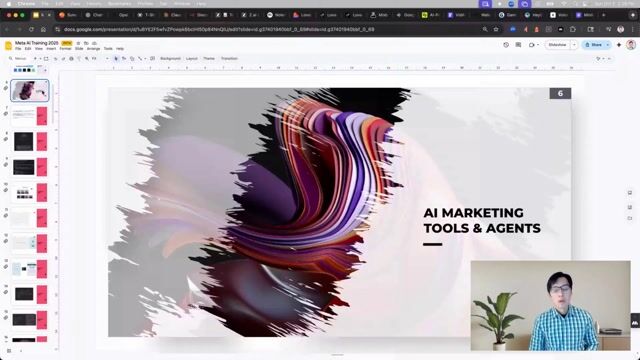Image resolution: width=640 pixels, height=360 pixels.
Task: Click the Theme button
Action: 209,59
